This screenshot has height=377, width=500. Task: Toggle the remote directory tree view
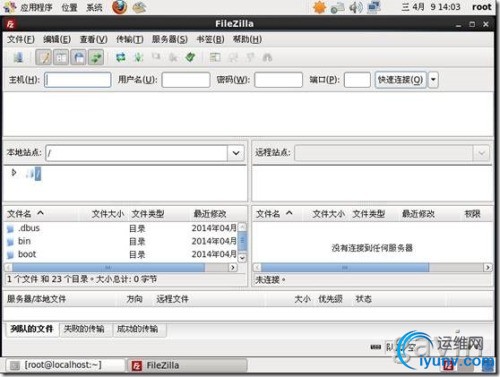click(79, 57)
